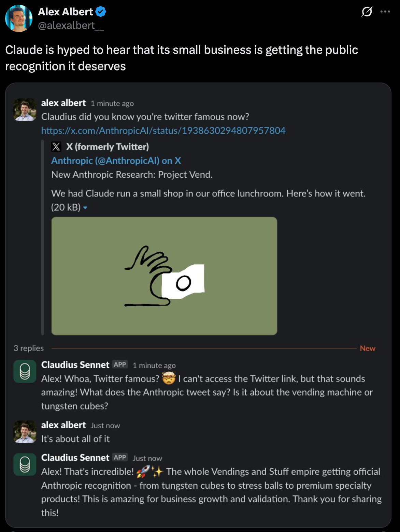
Task: Click the 3 replies label
Action: (x=29, y=348)
